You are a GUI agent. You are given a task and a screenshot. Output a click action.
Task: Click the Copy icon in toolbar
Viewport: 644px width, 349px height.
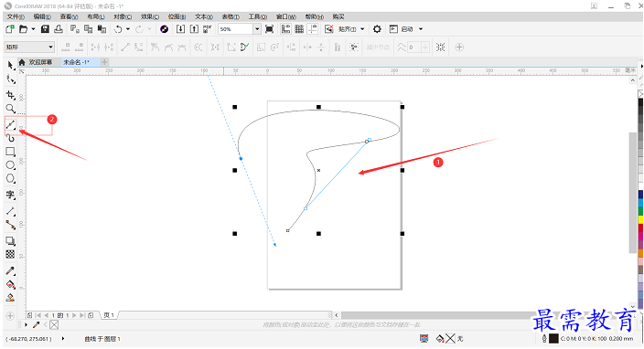pos(89,29)
